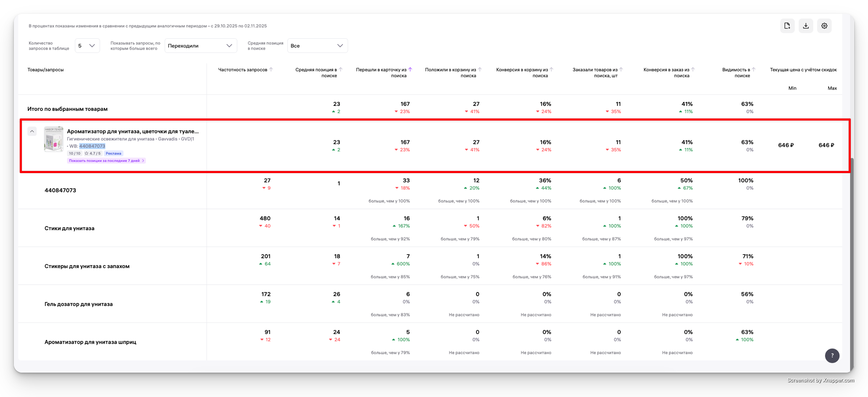
Task: Download the table via download icon
Action: (x=806, y=26)
